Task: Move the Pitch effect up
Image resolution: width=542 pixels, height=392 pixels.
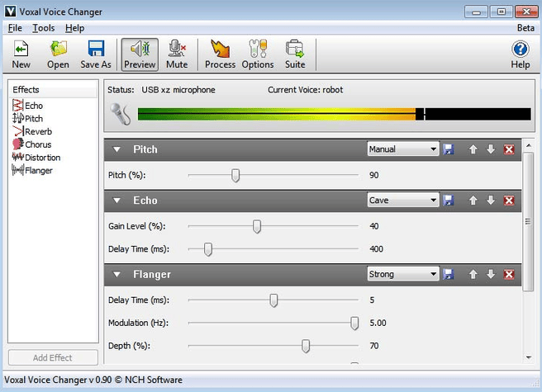Action: (x=473, y=149)
